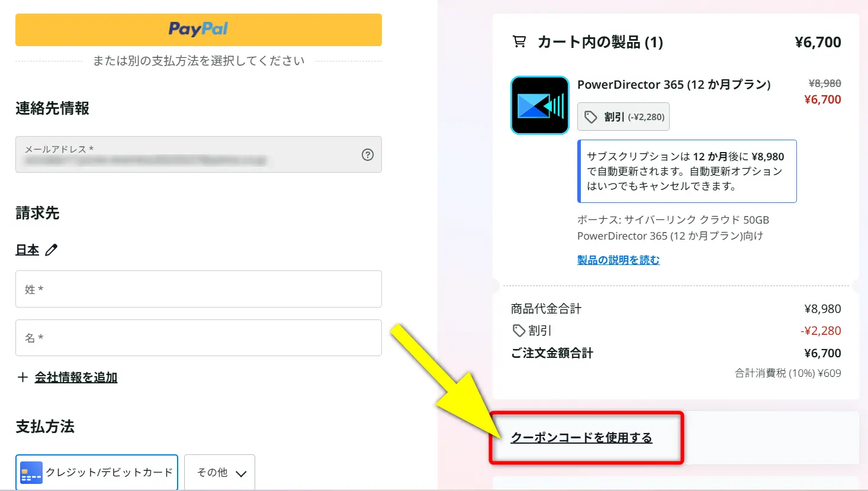Image resolution: width=868 pixels, height=491 pixels.
Task: Click the 合計消費税 (10%) ¥609 text
Action: pyautogui.click(x=788, y=373)
